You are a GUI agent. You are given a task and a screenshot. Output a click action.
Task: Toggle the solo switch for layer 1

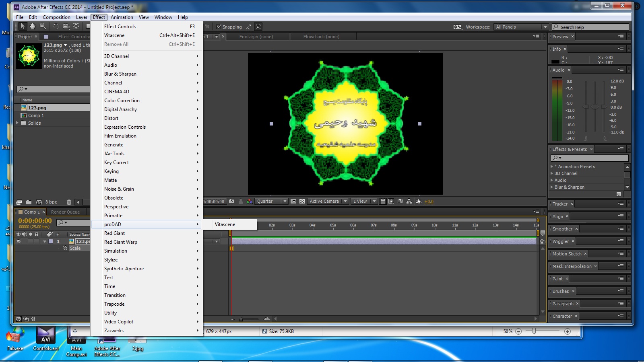(x=31, y=241)
